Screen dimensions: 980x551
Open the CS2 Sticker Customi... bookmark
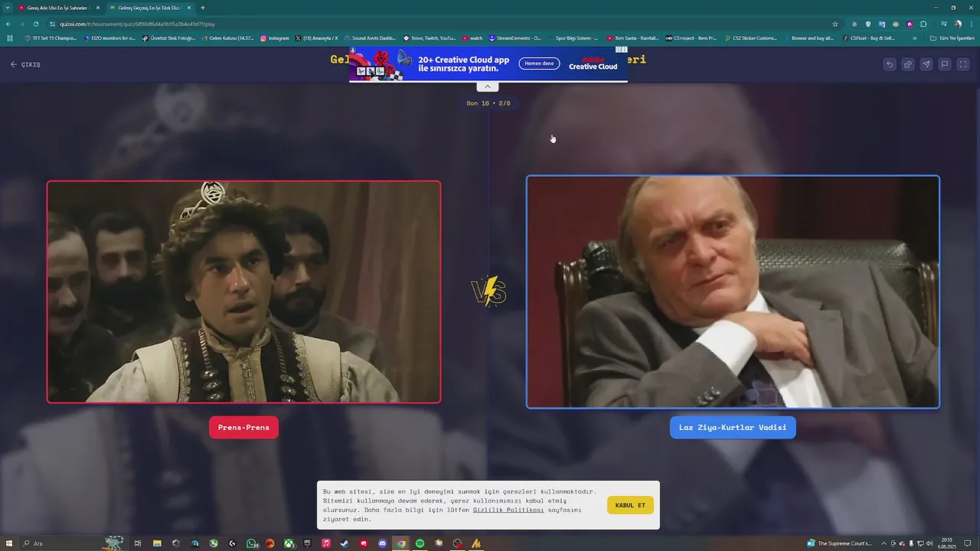click(750, 37)
